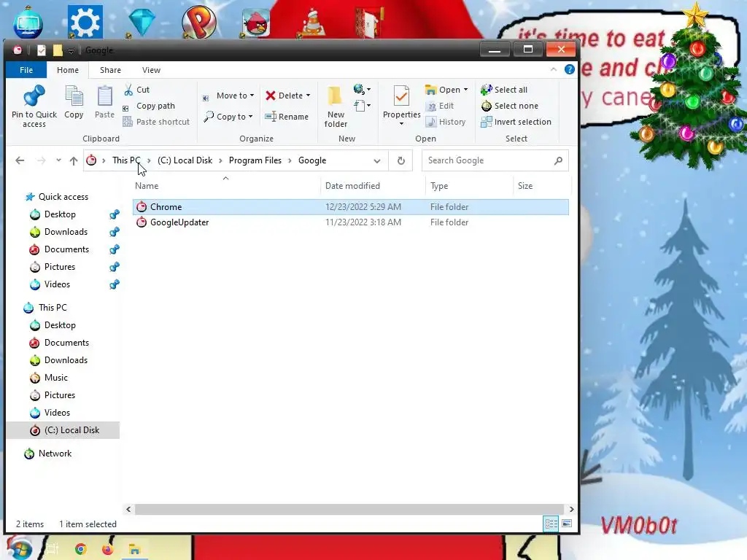Click (C:) Local Disk breadcrumb
Viewport: 747px width, 560px height.
point(185,160)
